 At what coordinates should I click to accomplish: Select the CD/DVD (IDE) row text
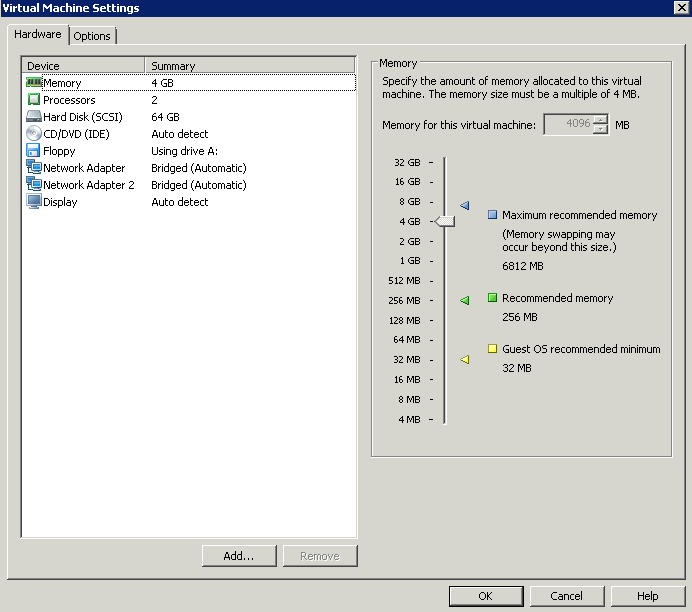tap(76, 134)
